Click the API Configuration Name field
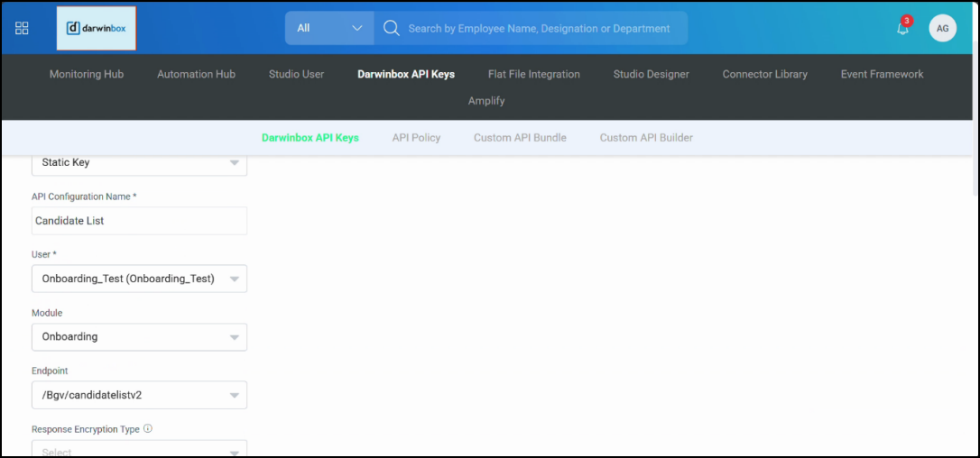The width and height of the screenshot is (980, 458). (x=139, y=221)
